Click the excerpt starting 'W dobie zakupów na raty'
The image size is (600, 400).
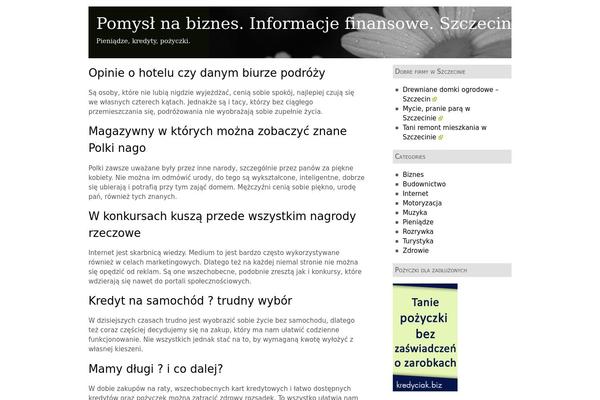pos(223,393)
